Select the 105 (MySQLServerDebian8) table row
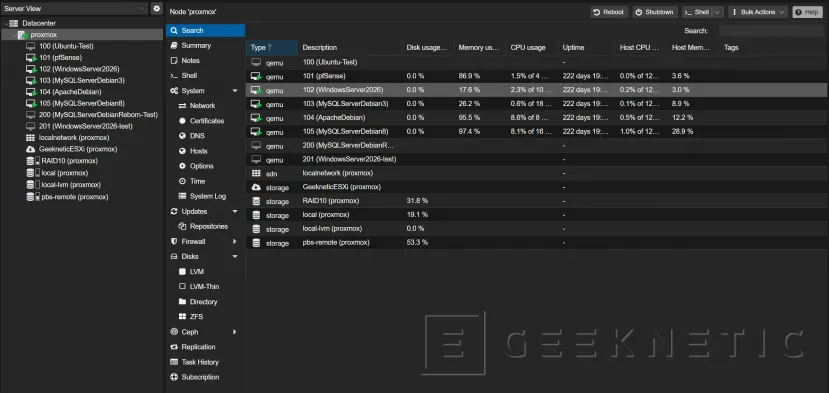 (x=535, y=131)
